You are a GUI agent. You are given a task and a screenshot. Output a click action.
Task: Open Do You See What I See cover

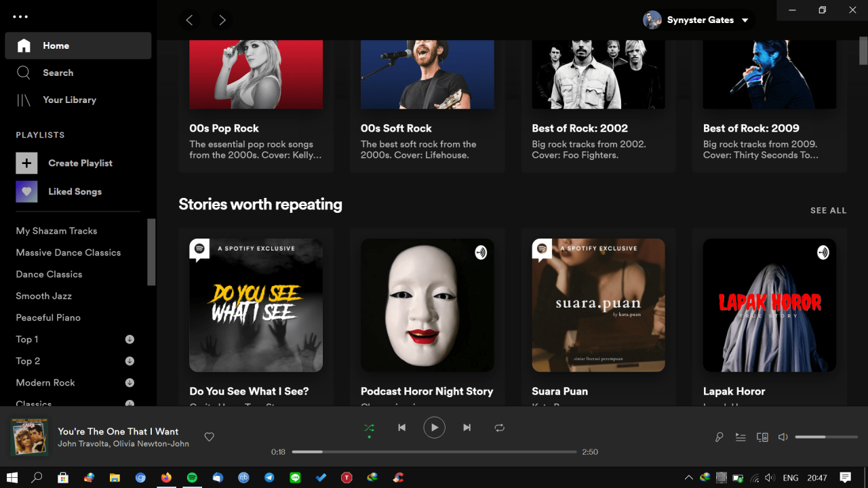pyautogui.click(x=256, y=305)
